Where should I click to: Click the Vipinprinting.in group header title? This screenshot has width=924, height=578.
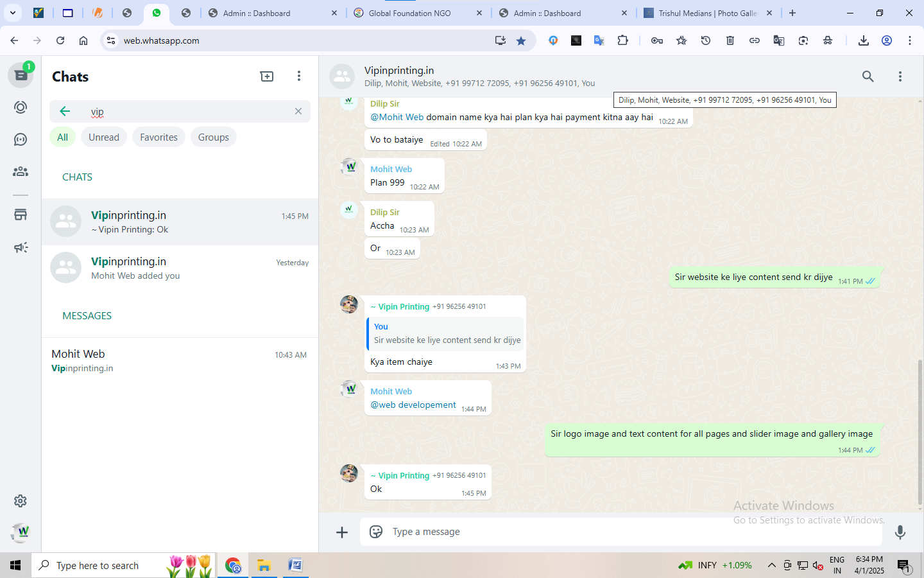pyautogui.click(x=399, y=70)
